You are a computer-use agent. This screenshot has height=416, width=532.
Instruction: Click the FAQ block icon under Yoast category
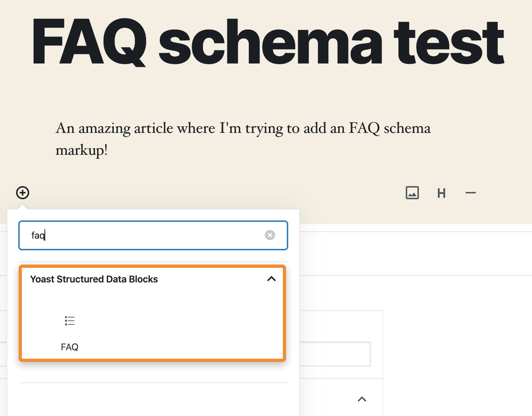tap(69, 321)
